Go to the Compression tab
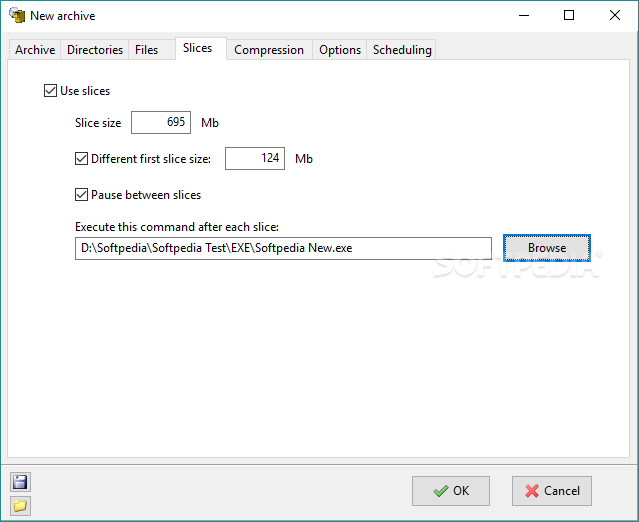Image resolution: width=639 pixels, height=522 pixels. (x=269, y=50)
